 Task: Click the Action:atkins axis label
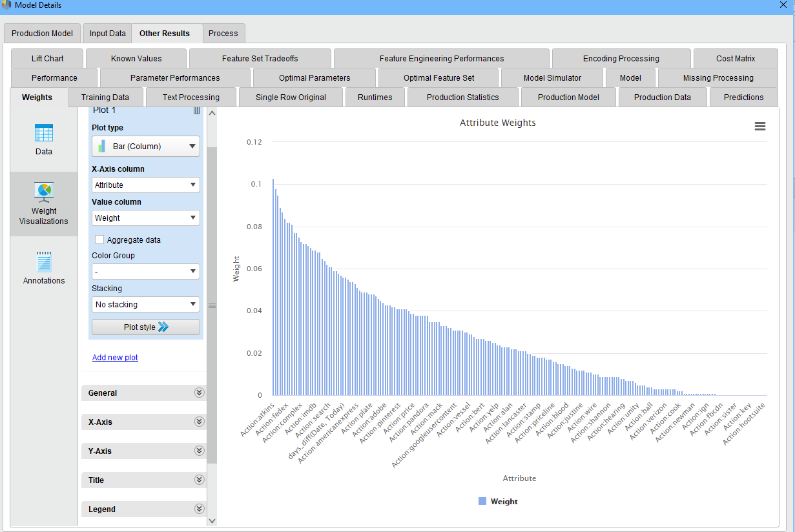pos(257,420)
